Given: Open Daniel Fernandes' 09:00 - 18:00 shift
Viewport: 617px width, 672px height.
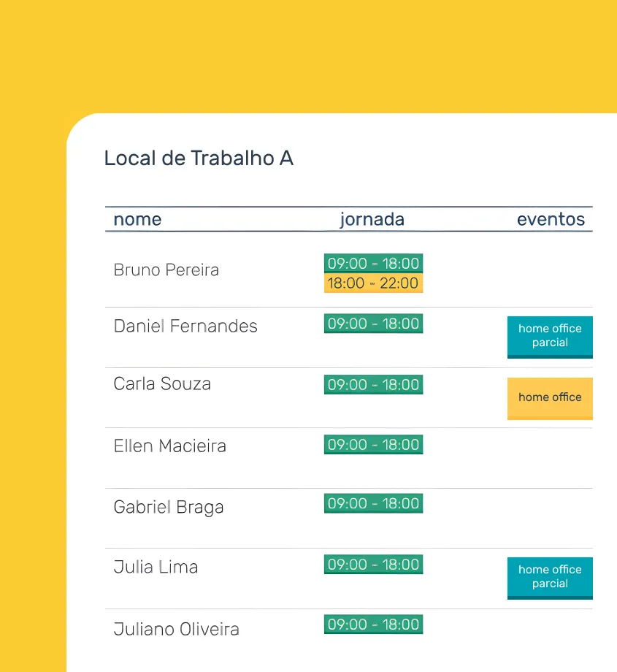Looking at the screenshot, I should point(373,324).
